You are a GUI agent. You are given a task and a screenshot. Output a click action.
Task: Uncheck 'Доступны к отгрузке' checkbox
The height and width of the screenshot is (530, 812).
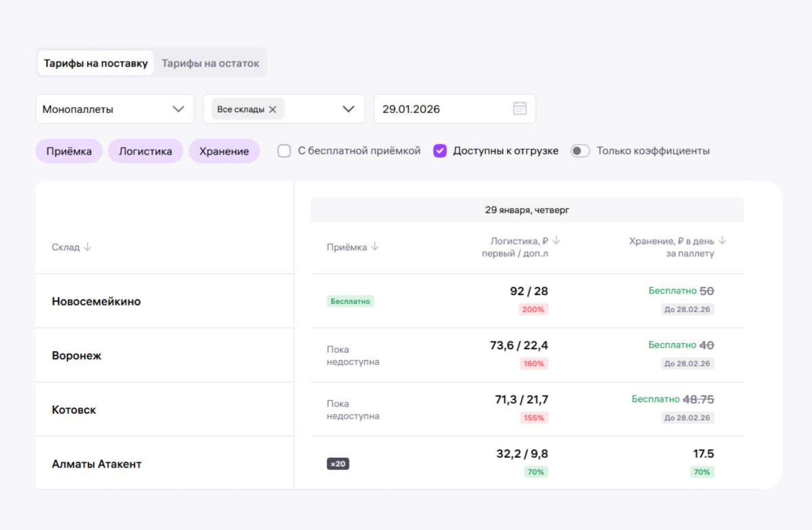pos(440,151)
